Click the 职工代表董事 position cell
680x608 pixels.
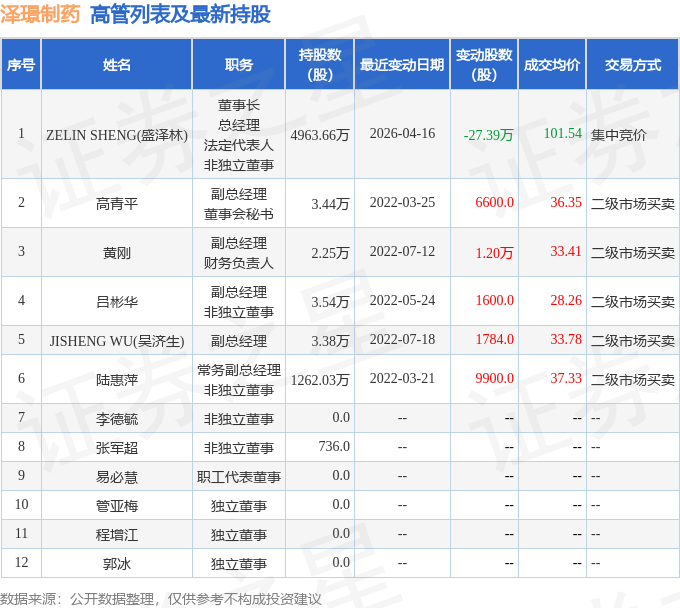[x=239, y=477]
